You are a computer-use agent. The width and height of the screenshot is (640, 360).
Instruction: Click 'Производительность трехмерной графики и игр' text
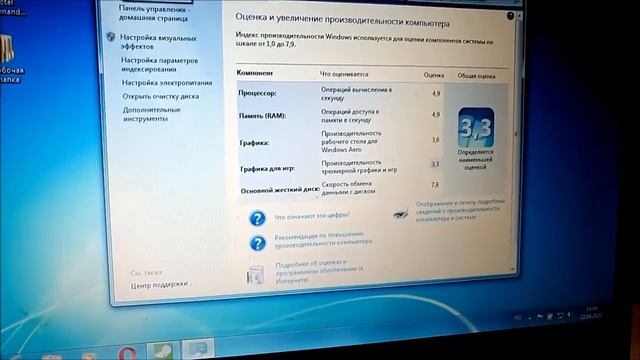tap(359, 166)
